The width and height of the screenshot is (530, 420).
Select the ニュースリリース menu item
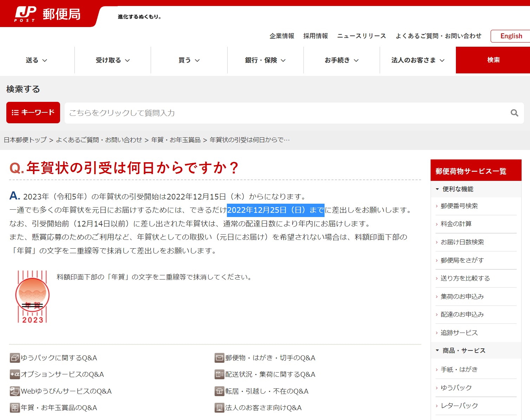tap(361, 35)
